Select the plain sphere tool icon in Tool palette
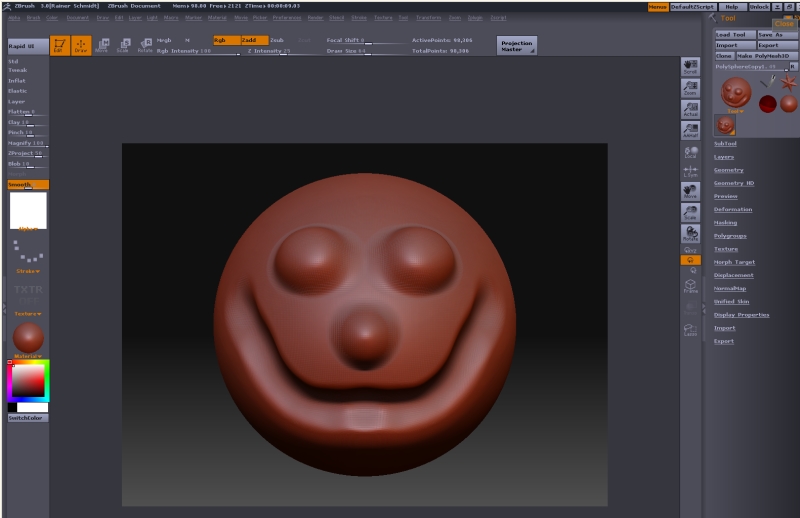This screenshot has width=800, height=518. (x=788, y=104)
